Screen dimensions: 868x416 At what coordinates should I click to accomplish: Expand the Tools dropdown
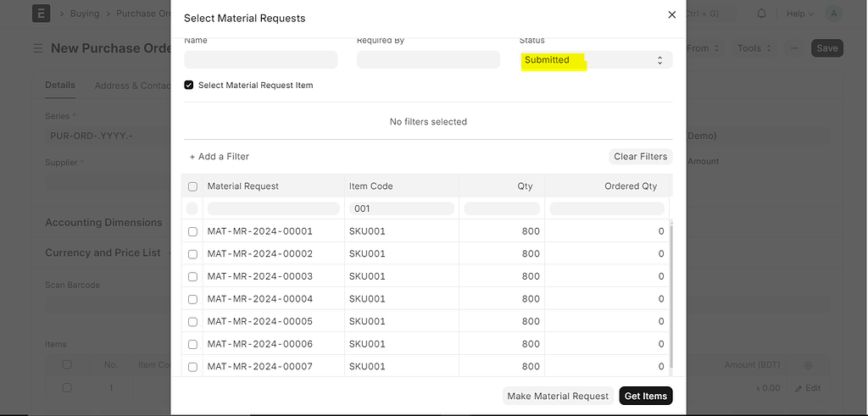[754, 48]
